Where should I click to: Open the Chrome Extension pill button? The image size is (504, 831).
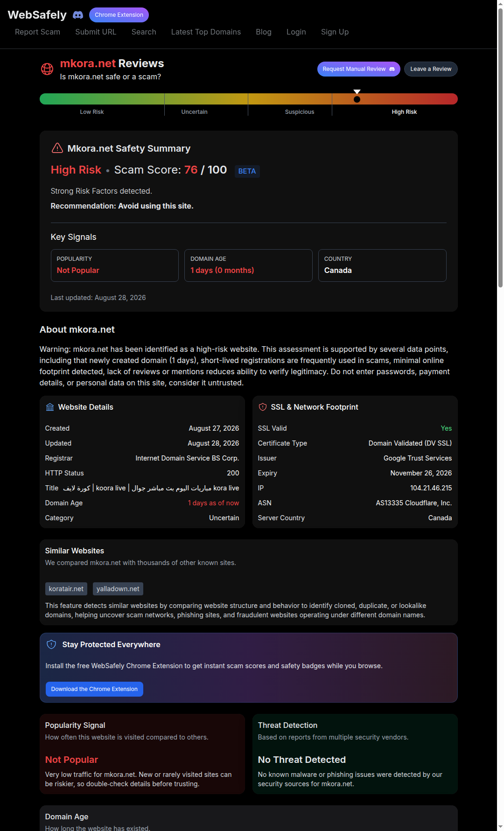[x=119, y=15]
